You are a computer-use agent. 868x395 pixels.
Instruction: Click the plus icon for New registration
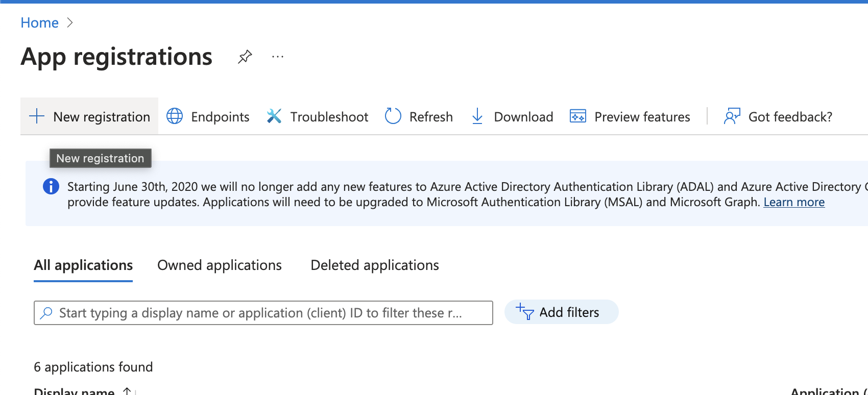[x=37, y=116]
